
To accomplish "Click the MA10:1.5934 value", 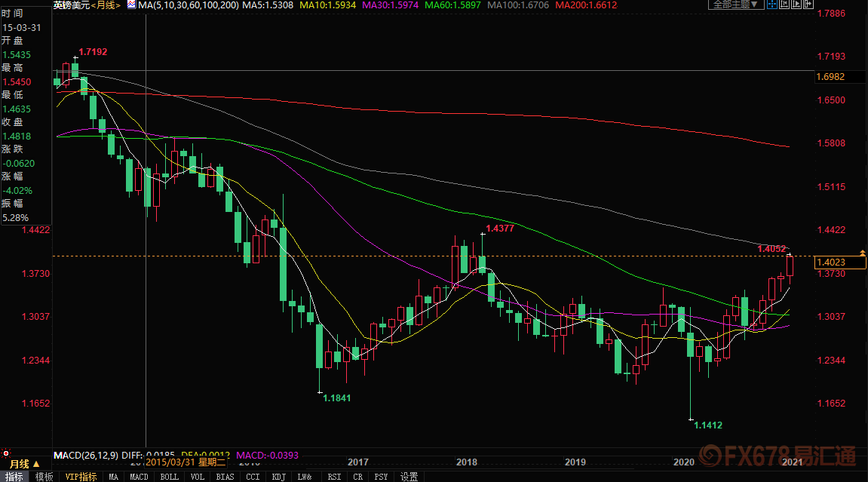I will [328, 5].
